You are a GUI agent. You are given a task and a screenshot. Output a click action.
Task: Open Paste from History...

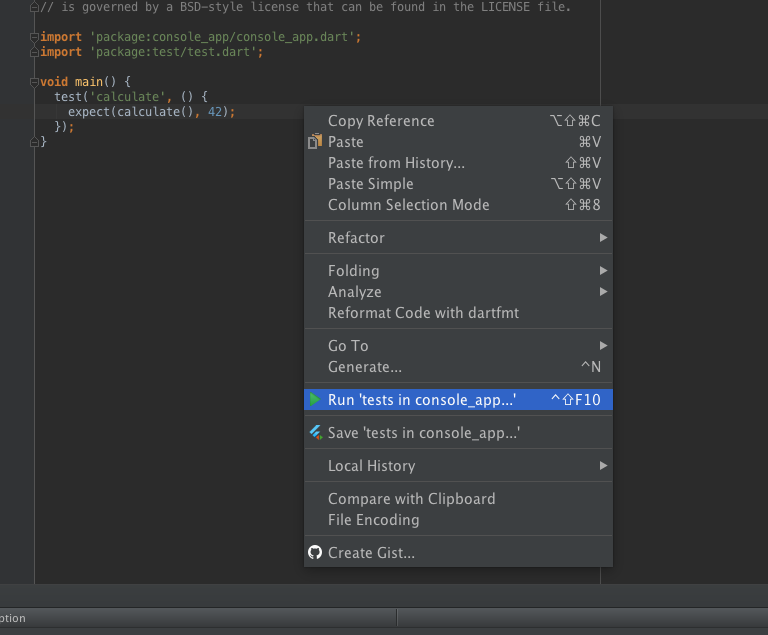tap(458, 163)
